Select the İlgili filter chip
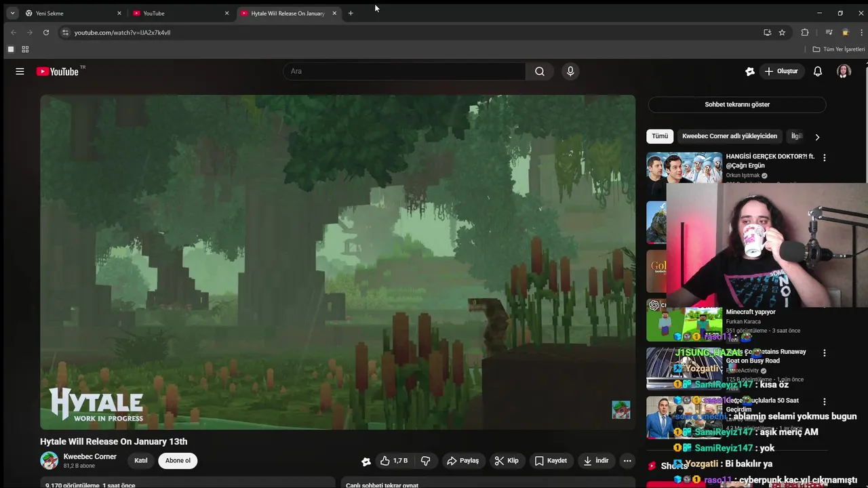 pyautogui.click(x=795, y=136)
